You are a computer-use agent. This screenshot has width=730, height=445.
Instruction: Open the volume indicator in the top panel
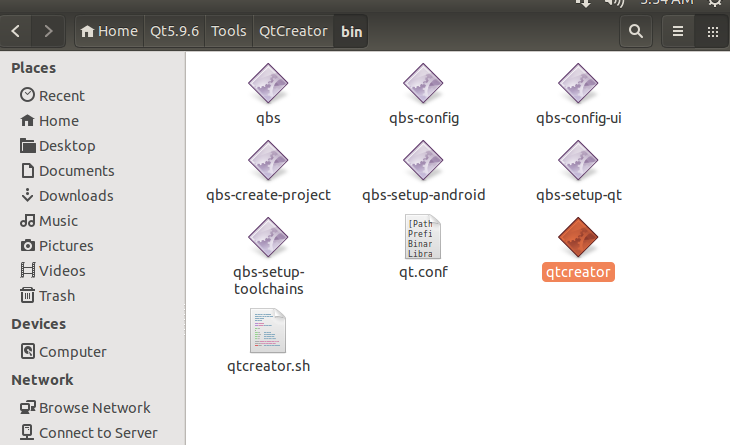(x=614, y=3)
